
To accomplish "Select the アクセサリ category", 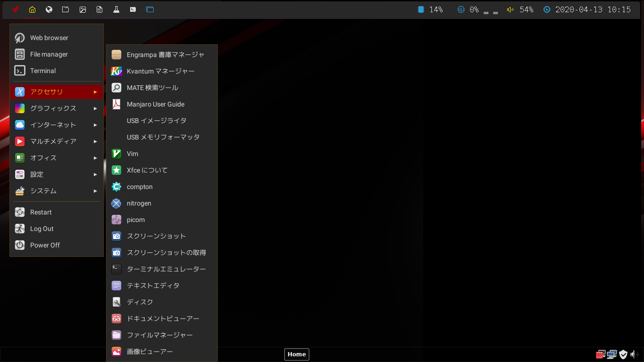I will tap(56, 92).
